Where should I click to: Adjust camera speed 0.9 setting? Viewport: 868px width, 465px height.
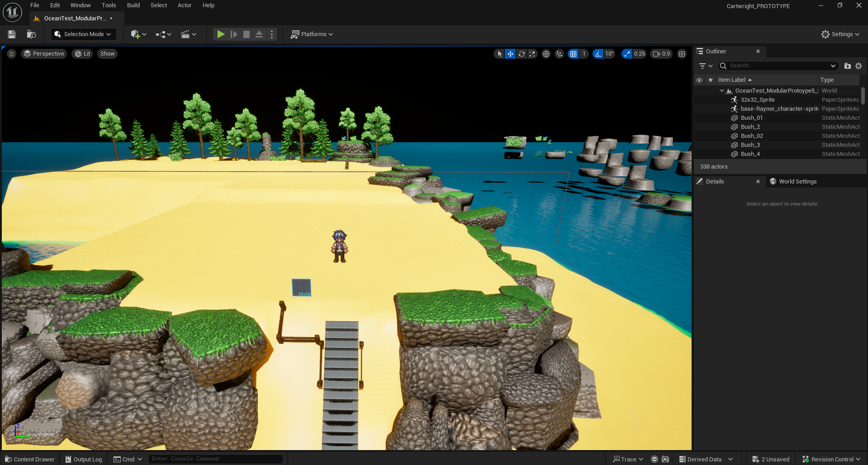tap(661, 54)
